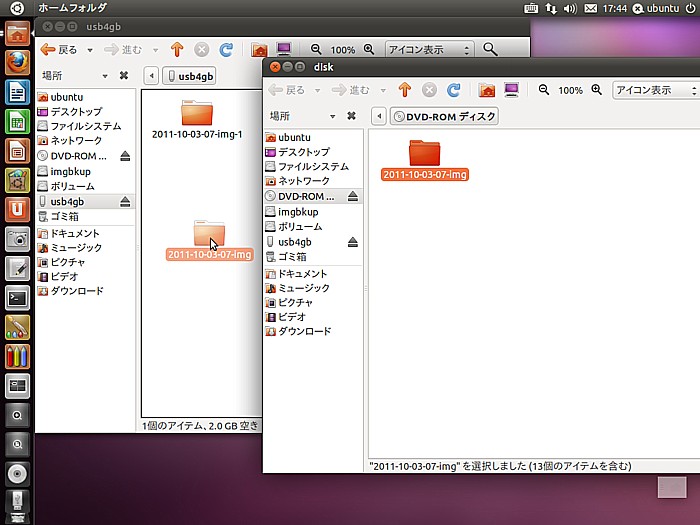Click computer icon in disk window toolbar
Viewport: 700px width, 525px height.
coord(512,90)
